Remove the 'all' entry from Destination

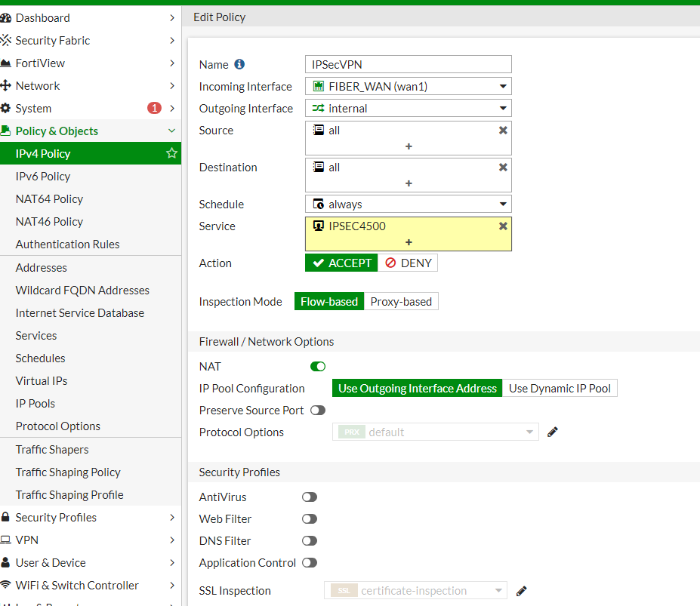(503, 168)
